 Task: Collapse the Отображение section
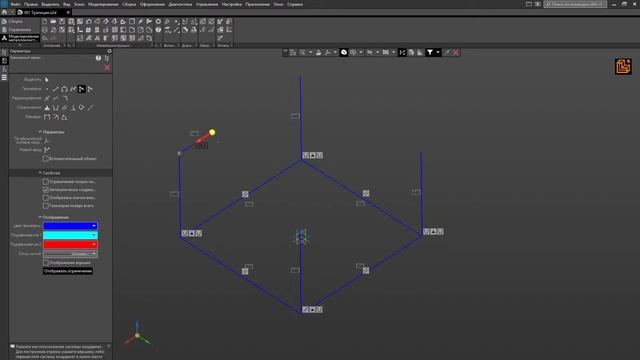click(40, 217)
